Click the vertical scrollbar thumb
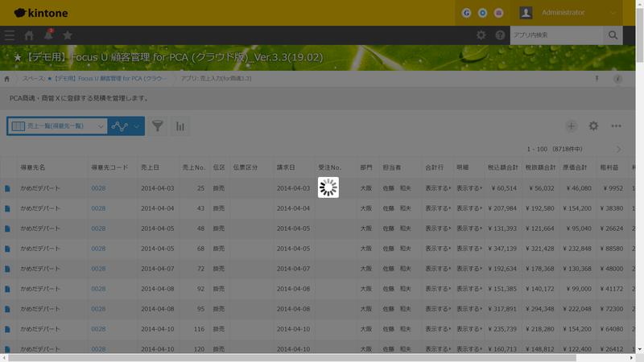 point(639,35)
